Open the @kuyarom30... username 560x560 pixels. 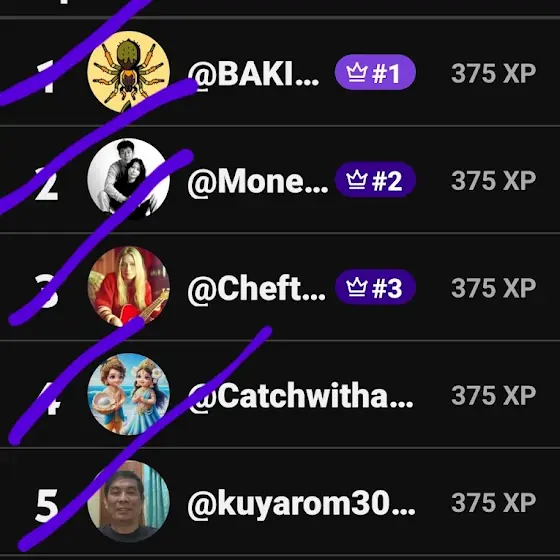pos(301,504)
